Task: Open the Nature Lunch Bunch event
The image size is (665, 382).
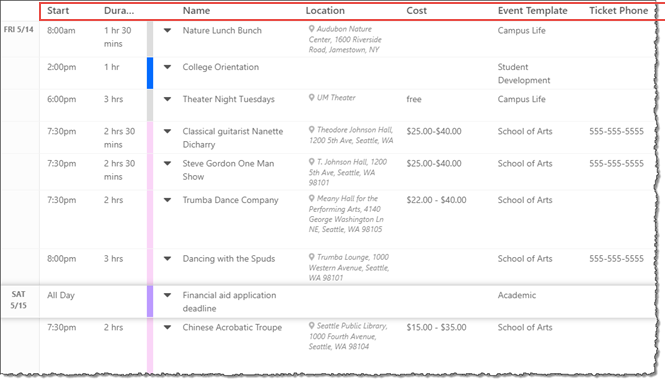Action: pos(222,31)
